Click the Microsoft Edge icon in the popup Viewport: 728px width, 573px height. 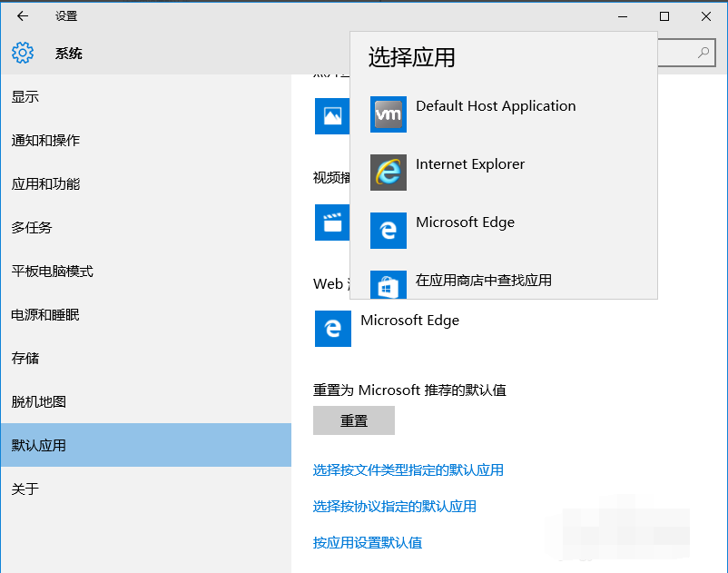(x=388, y=231)
